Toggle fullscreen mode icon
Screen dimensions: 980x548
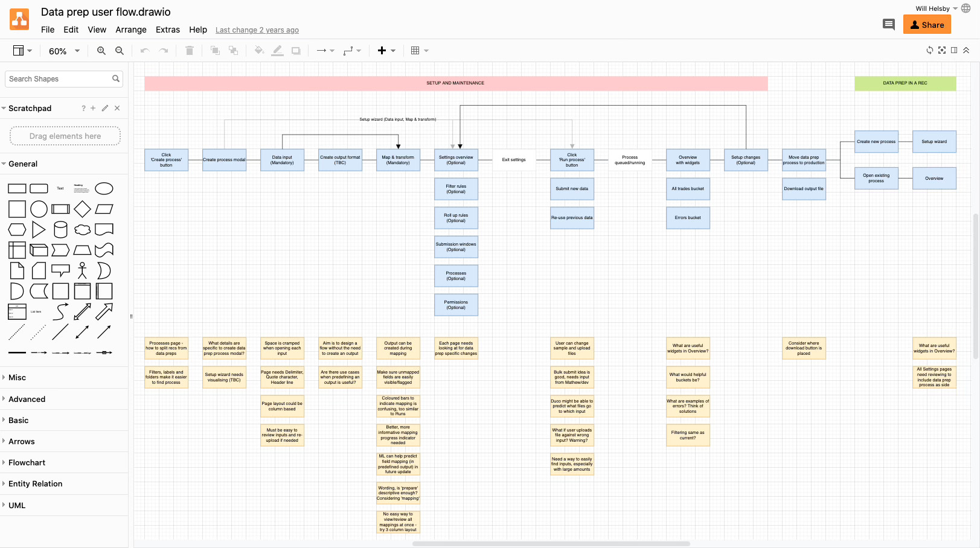click(x=942, y=50)
